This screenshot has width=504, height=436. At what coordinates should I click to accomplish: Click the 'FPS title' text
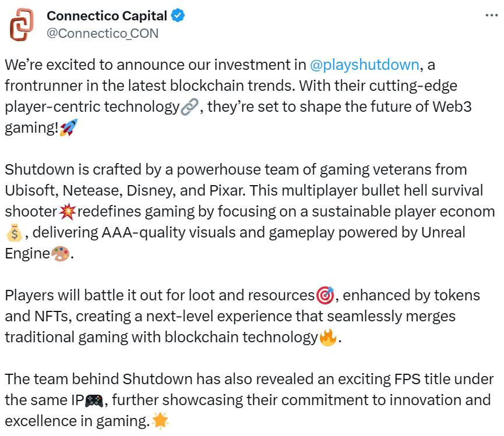tap(416, 380)
